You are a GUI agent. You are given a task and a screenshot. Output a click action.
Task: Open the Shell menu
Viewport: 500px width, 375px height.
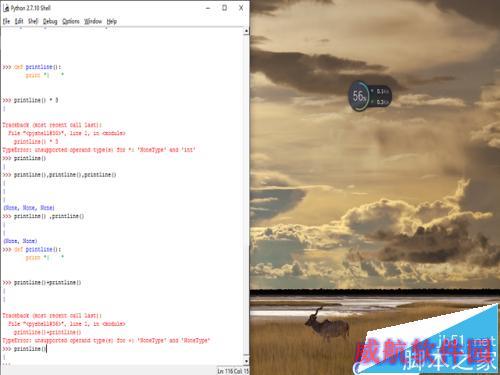tap(33, 21)
